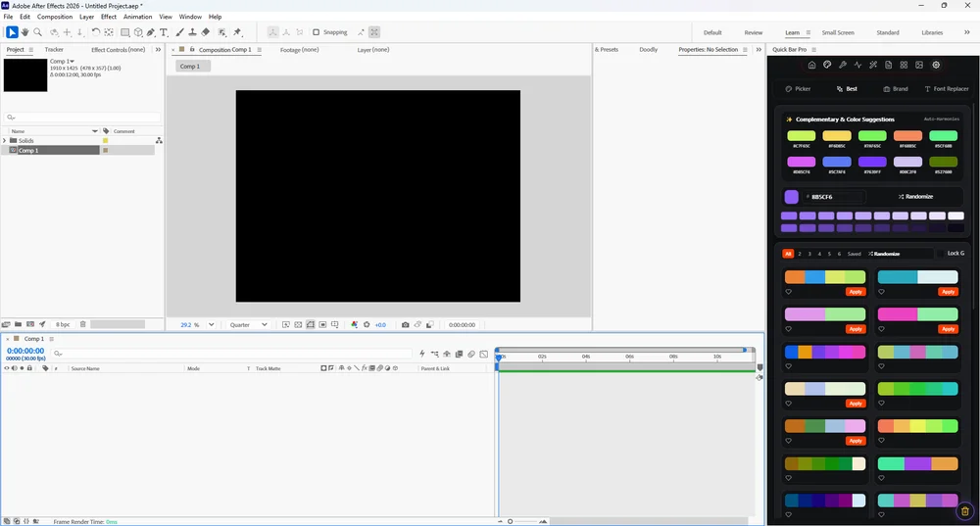
Task: Select the Clone Stamp tool
Action: [192, 32]
